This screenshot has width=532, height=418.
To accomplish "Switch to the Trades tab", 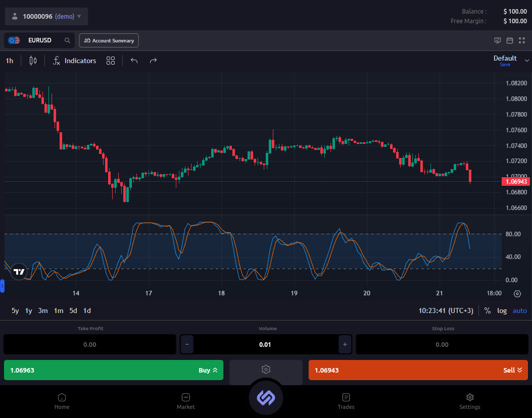I will tap(346, 401).
